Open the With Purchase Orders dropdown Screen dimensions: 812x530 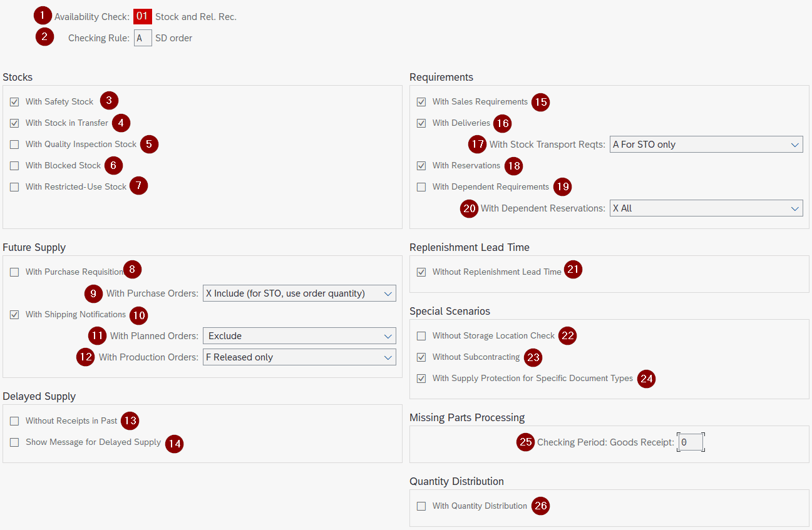299,293
